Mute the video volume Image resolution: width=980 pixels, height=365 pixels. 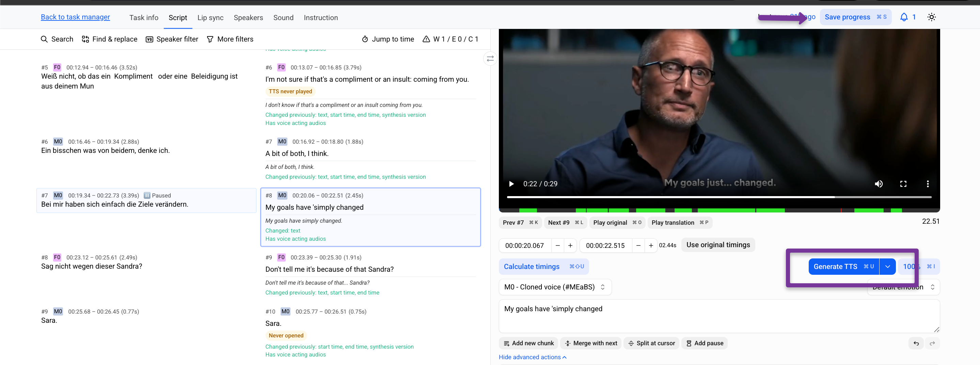click(879, 184)
